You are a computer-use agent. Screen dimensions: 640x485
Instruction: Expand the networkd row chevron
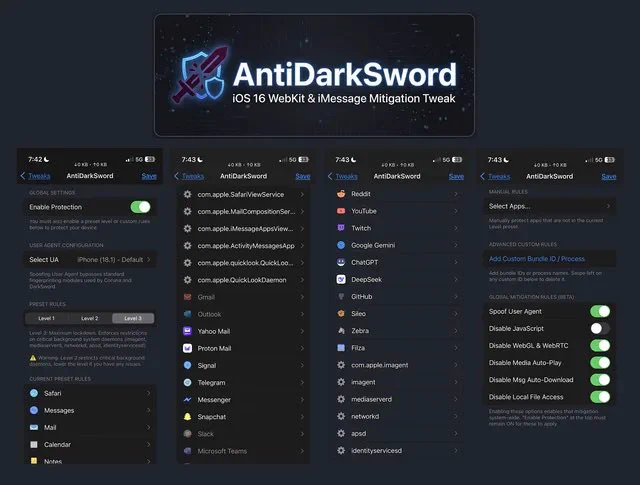pyautogui.click(x=456, y=416)
